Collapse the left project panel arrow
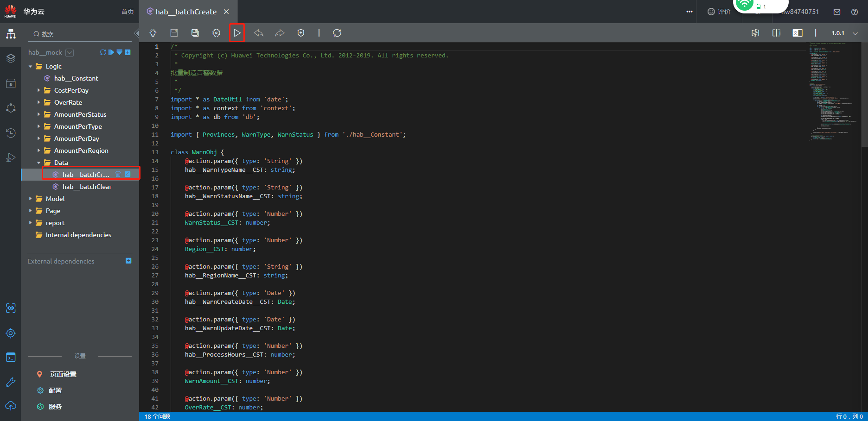 click(136, 33)
